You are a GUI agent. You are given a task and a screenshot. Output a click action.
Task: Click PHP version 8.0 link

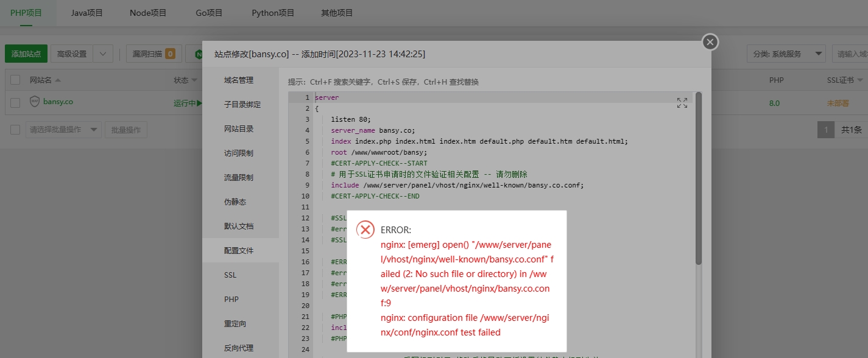(x=774, y=103)
